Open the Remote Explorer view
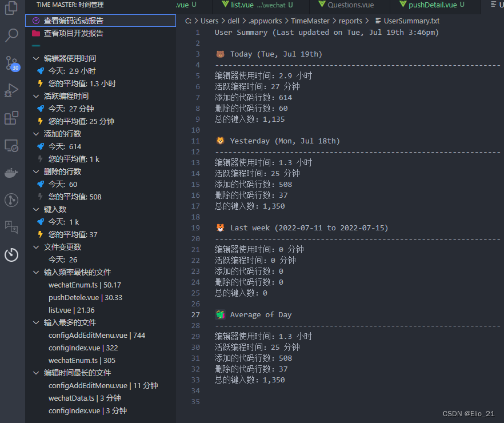 (11, 146)
